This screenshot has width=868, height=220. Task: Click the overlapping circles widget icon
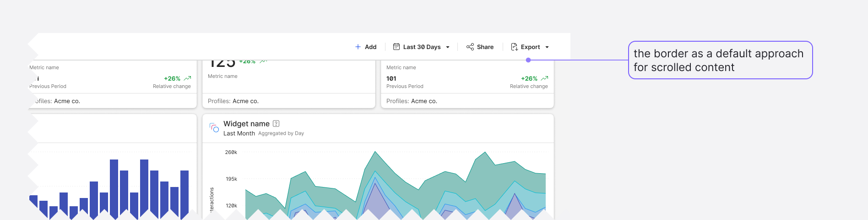click(x=214, y=127)
